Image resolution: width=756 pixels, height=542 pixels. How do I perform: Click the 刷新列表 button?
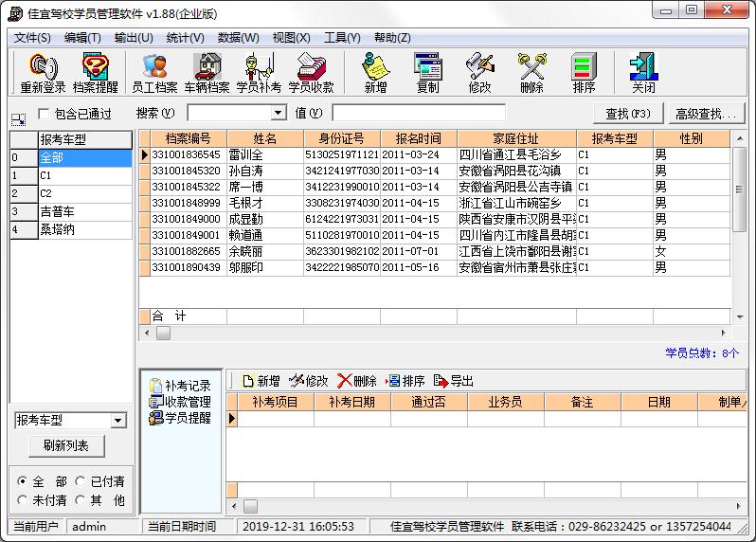coord(66,445)
